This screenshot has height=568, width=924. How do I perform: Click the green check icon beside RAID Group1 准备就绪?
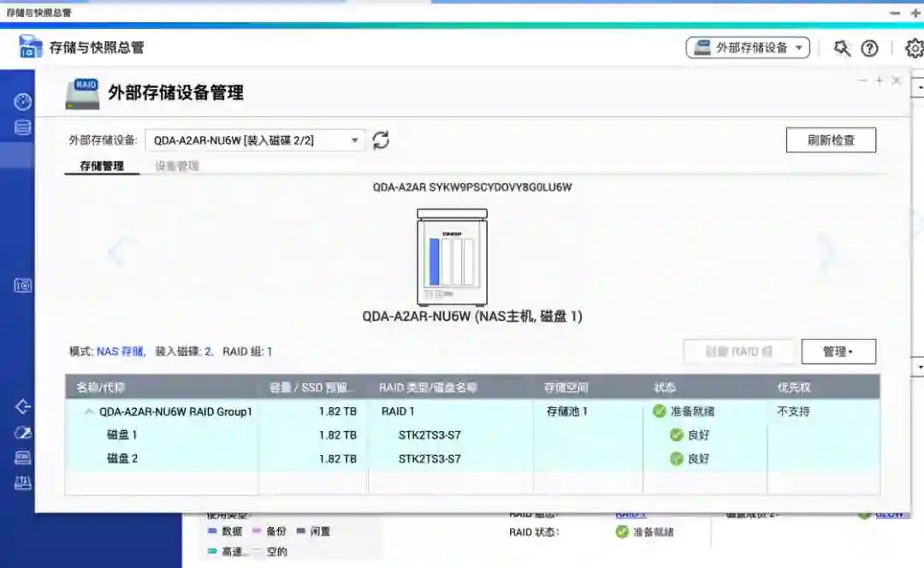pyautogui.click(x=660, y=411)
